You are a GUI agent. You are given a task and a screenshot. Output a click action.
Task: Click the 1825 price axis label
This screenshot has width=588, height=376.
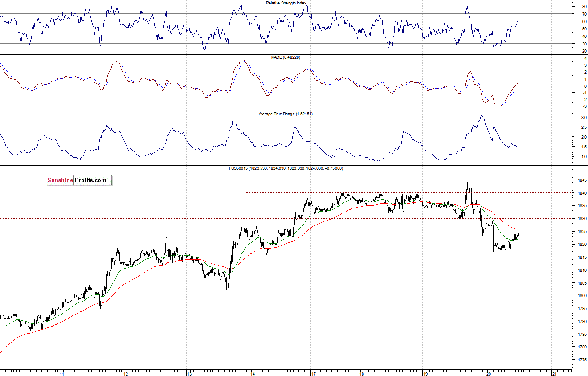coord(582,232)
